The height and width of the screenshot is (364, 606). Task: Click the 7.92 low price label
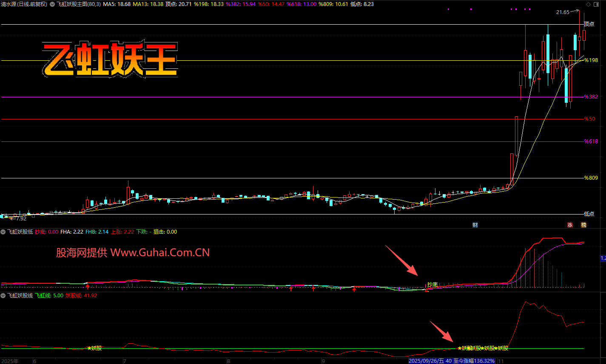(20, 219)
